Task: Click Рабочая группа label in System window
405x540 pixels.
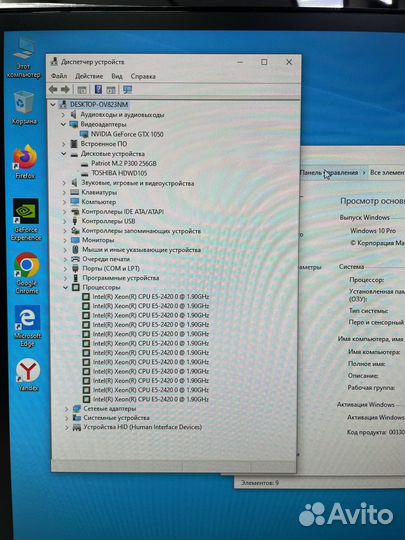Action: [x=371, y=388]
